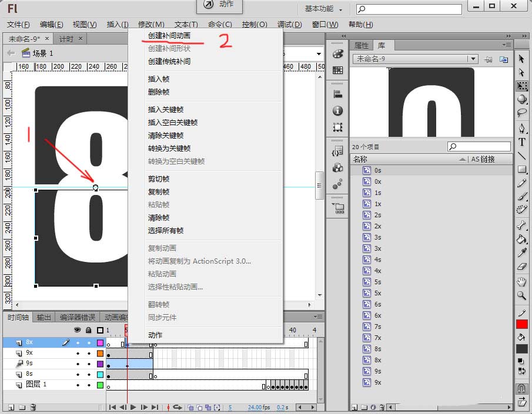Select the 3D Rotation tool

pos(522,99)
